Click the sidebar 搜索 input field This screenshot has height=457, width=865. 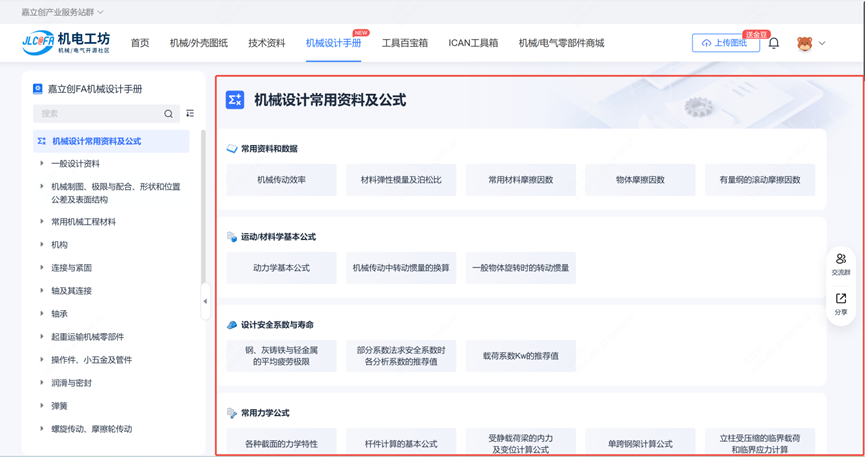pyautogui.click(x=98, y=114)
